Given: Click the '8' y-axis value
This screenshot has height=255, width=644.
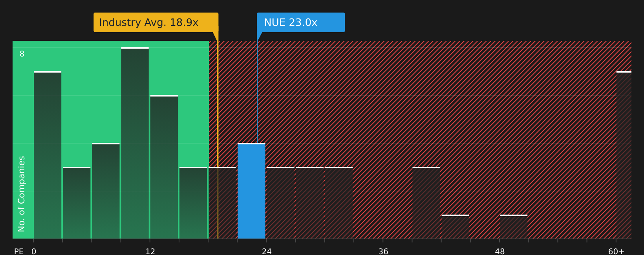Looking at the screenshot, I should pyautogui.click(x=22, y=54).
